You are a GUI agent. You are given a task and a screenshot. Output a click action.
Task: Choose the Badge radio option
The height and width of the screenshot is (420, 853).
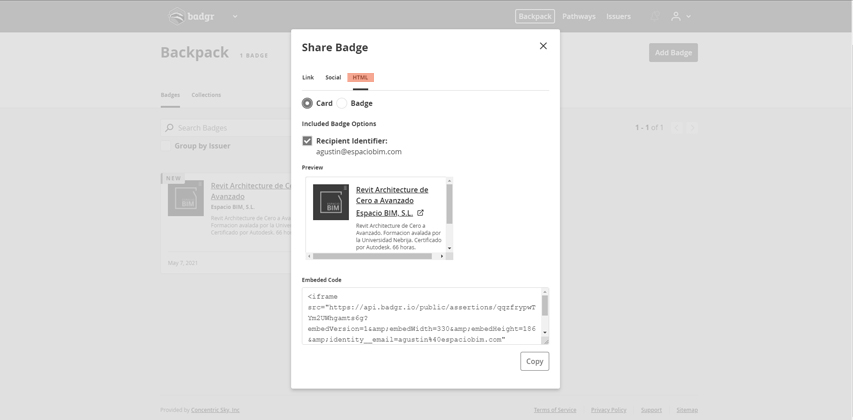coord(342,103)
